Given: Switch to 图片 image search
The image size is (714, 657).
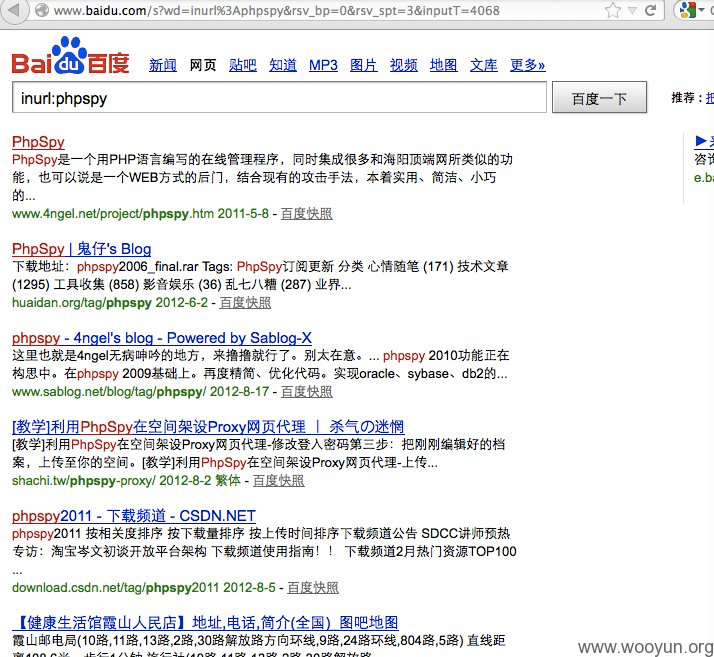Looking at the screenshot, I should pyautogui.click(x=364, y=65).
